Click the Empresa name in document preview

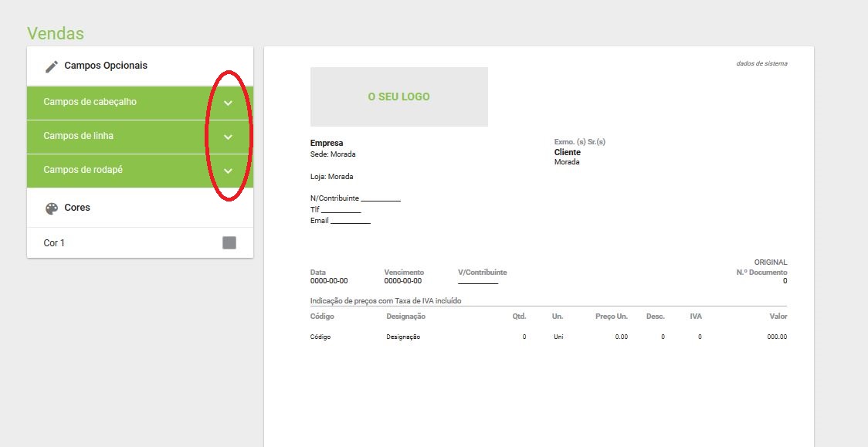point(327,143)
